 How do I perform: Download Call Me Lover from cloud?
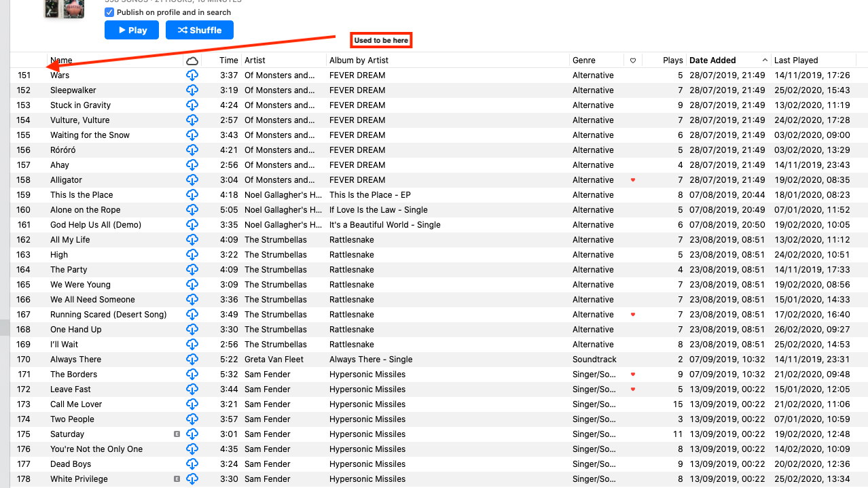tap(192, 404)
